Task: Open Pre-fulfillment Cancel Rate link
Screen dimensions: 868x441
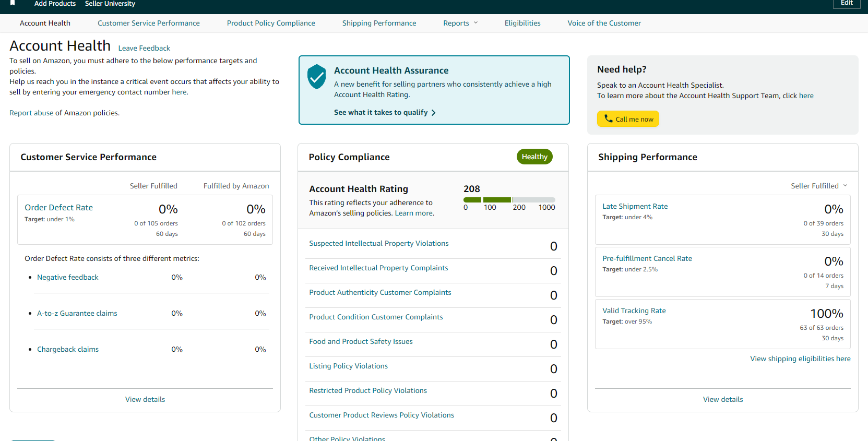Action: pyautogui.click(x=647, y=259)
